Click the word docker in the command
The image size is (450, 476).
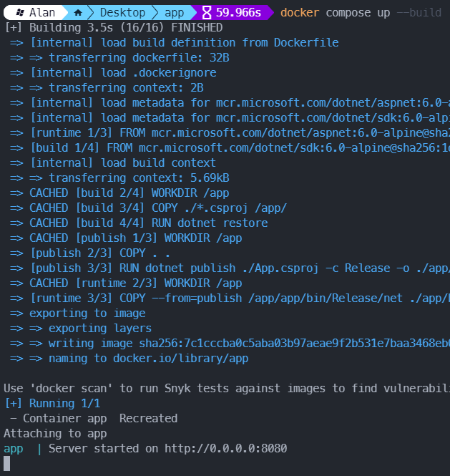coord(300,12)
